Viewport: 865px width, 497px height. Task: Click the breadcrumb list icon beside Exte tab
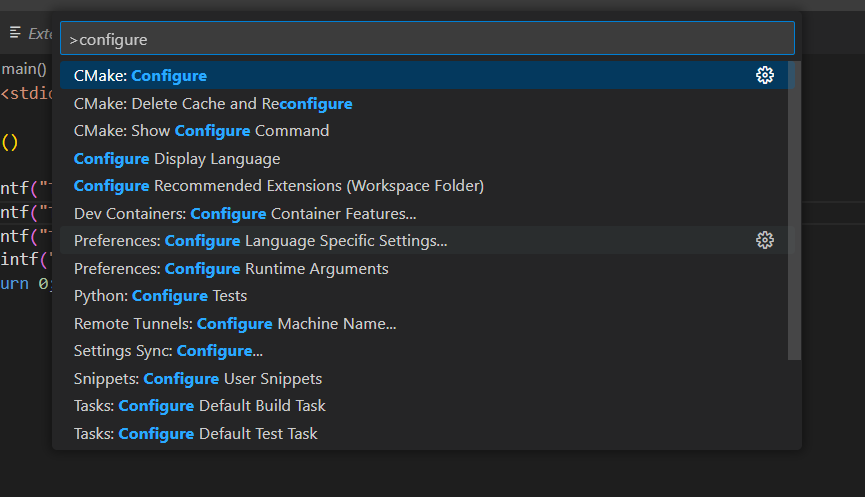point(15,33)
